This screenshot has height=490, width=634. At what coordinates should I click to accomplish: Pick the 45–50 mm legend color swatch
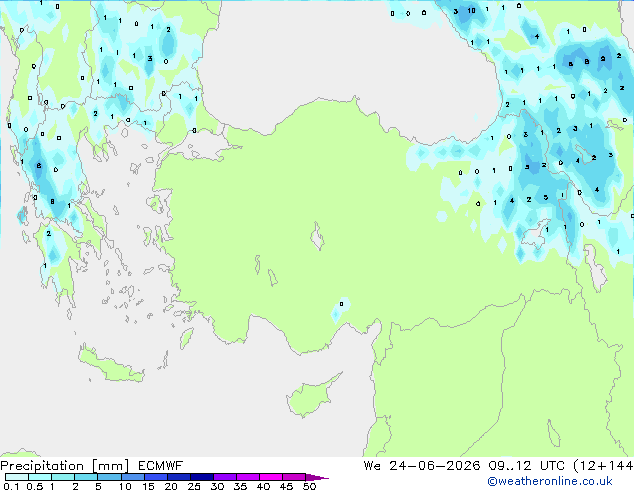(294, 477)
